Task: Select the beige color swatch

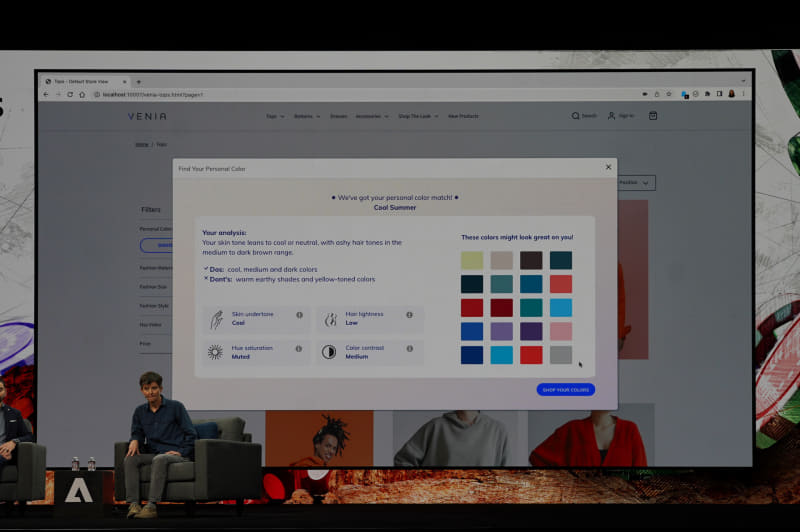Action: 502,260
